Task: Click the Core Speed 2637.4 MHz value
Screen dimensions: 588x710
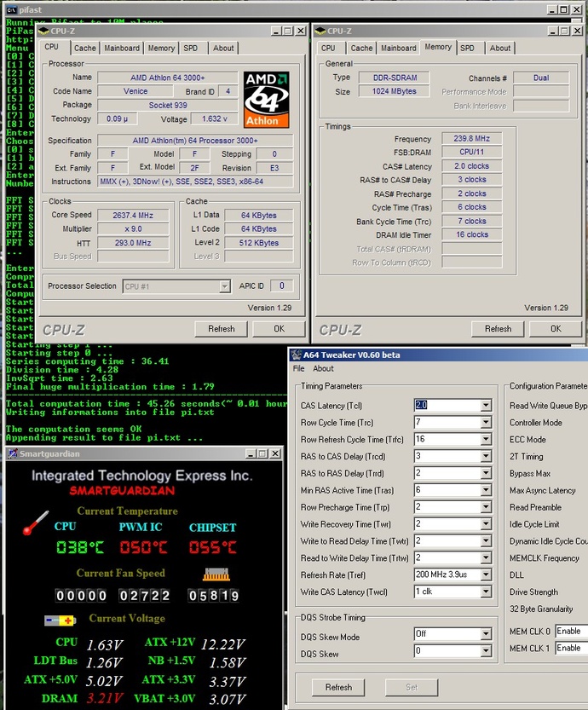Action: [x=133, y=215]
